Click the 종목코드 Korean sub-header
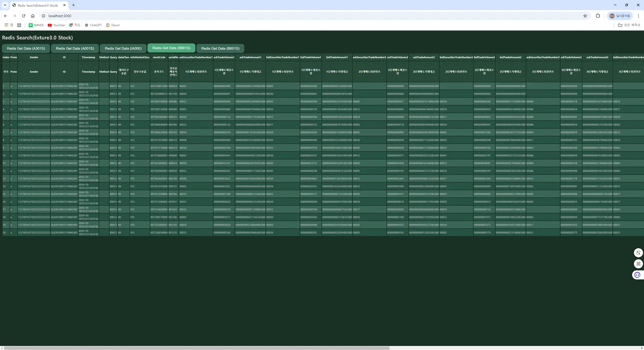Viewport: 644px width, 350px height. (159, 72)
